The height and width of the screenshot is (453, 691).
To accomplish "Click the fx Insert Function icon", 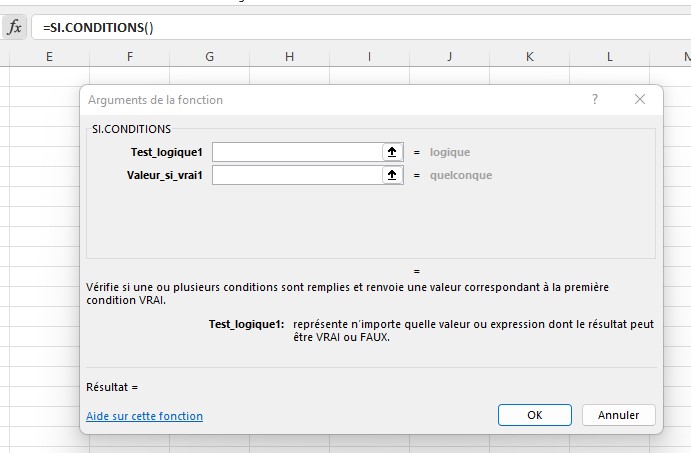I will coord(14,27).
